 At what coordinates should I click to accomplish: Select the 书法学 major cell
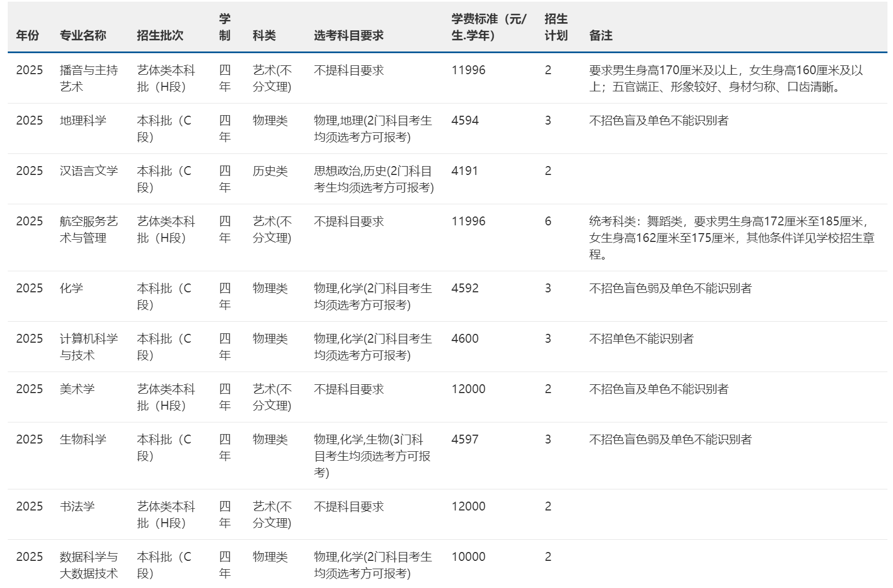(x=78, y=507)
